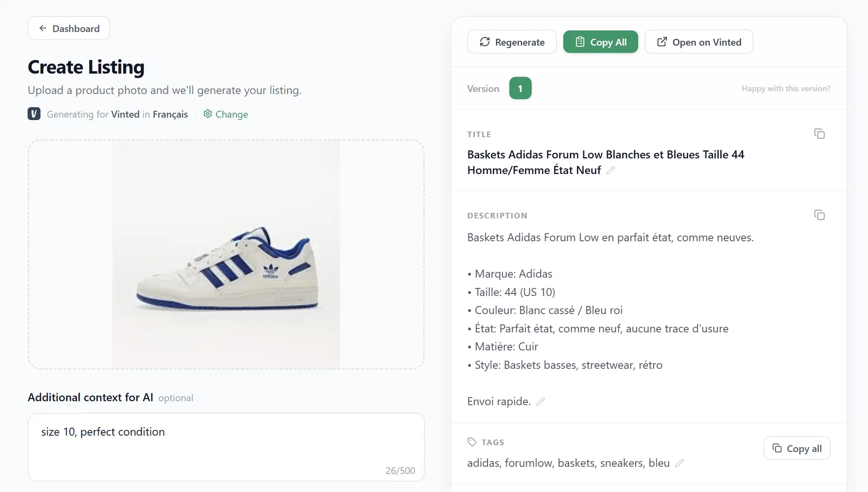
Task: Select Version 1 badge
Action: click(x=520, y=88)
